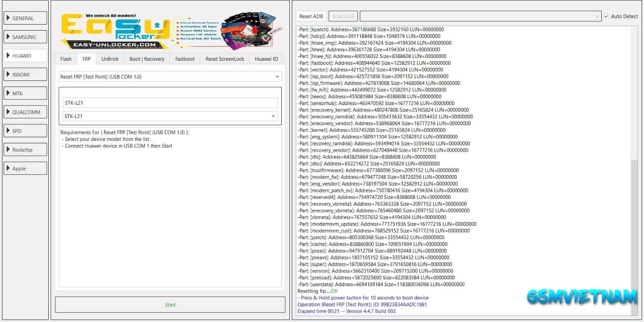Open the UnBrick tab
Viewport: 644px width, 322px height.
[110, 59]
